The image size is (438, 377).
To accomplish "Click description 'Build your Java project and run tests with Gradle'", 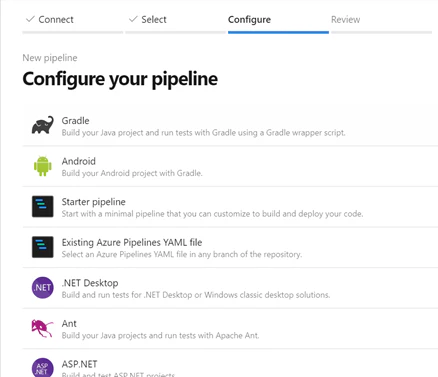I will (203, 133).
